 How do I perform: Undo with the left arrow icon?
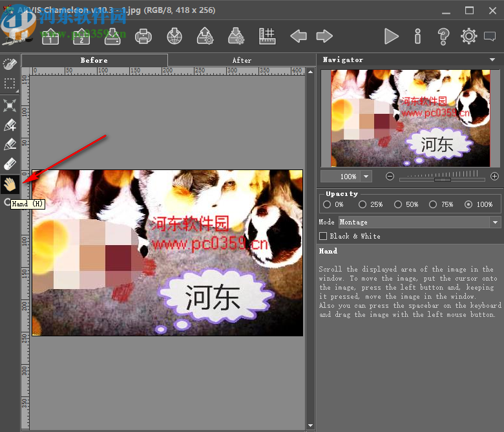click(x=299, y=36)
